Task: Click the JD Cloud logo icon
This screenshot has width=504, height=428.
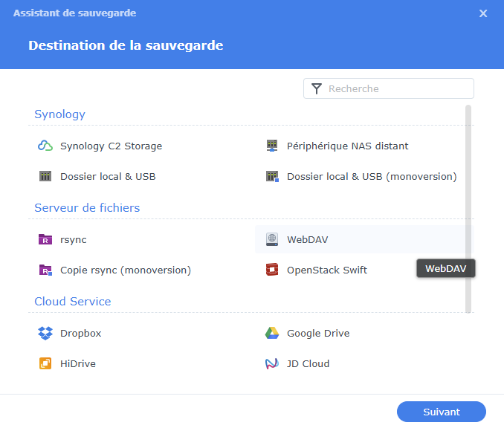Action: [272, 364]
